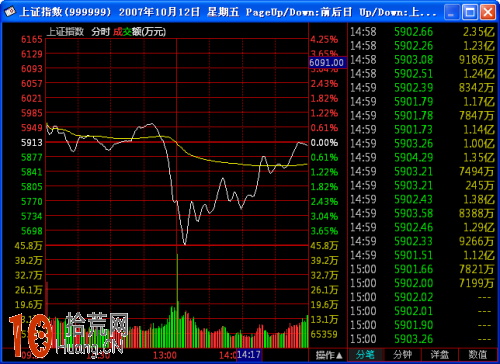The width and height of the screenshot is (500, 364).
Task: Click the 0.00% percentage axis label
Action: (324, 143)
